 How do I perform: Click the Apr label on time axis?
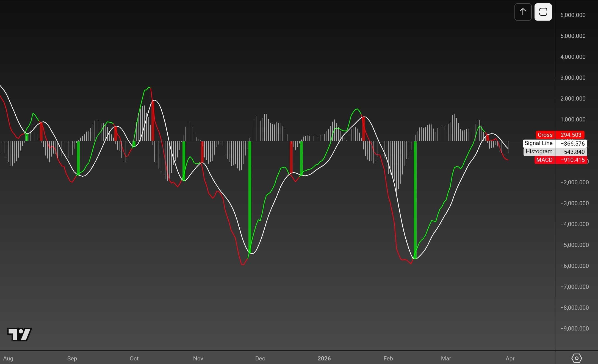pos(510,359)
